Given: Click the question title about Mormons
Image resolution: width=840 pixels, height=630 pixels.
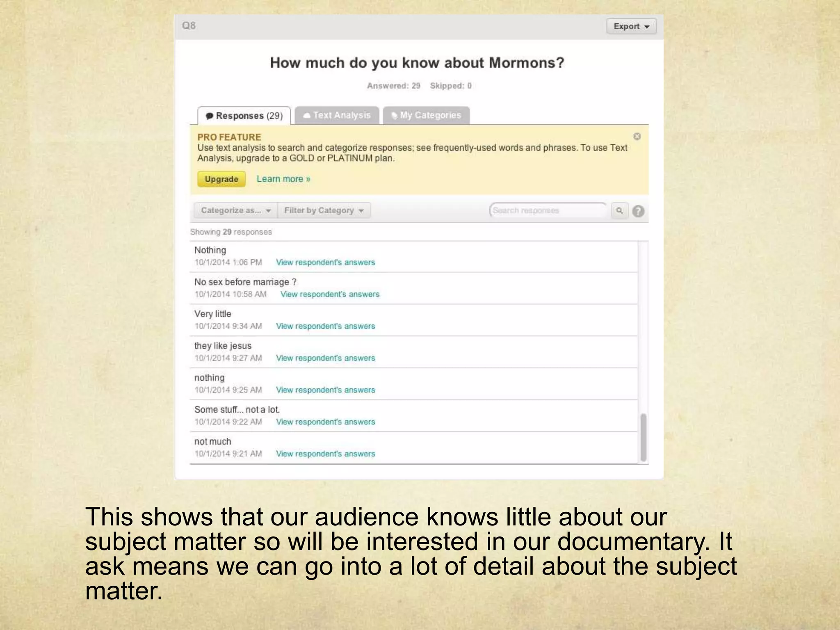Looking at the screenshot, I should (417, 63).
